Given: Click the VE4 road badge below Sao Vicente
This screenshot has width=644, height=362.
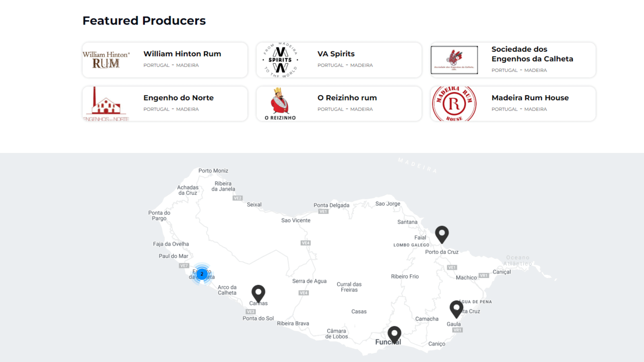Looking at the screenshot, I should point(306,243).
